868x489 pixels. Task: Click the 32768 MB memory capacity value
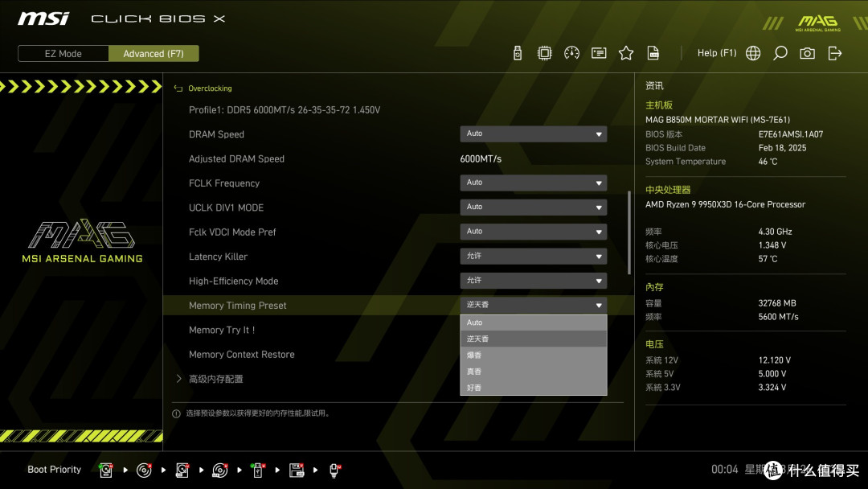777,303
